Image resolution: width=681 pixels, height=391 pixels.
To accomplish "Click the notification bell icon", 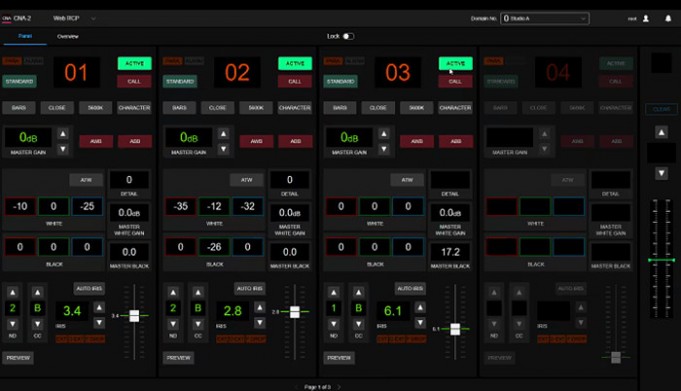I will coord(668,18).
